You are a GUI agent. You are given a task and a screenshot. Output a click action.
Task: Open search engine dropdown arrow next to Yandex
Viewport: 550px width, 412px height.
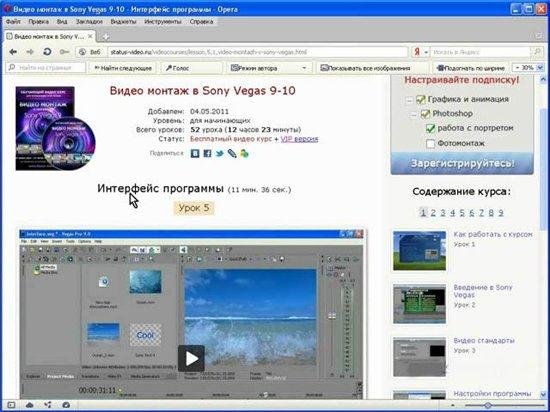click(x=426, y=52)
